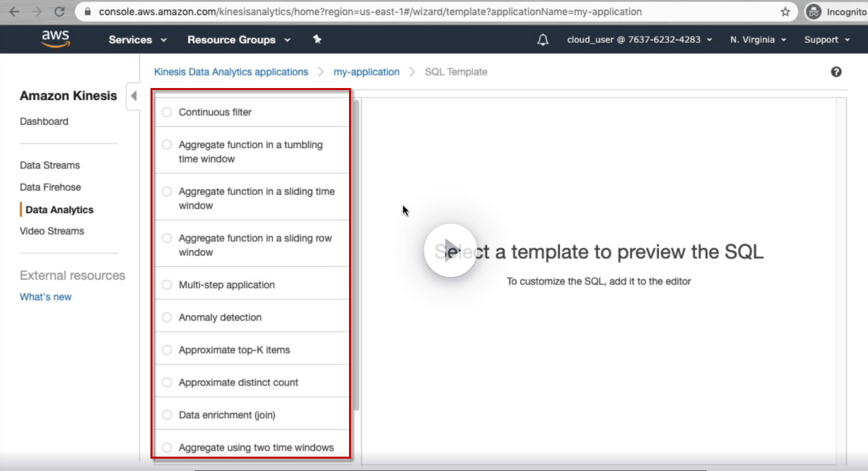Open Data Analytics in sidebar
Image resolution: width=868 pixels, height=471 pixels.
point(59,210)
